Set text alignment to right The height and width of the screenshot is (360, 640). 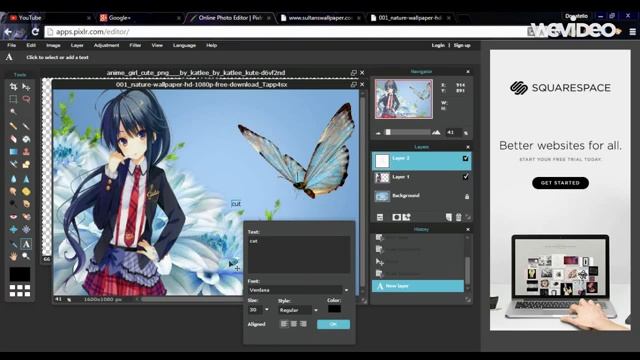303,324
